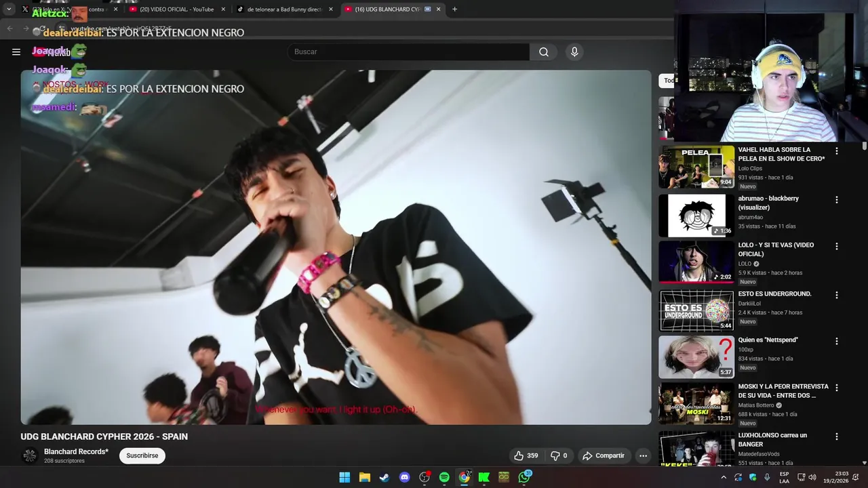Open the PELEA video thumbnail
Image resolution: width=868 pixels, height=488 pixels.
click(x=696, y=167)
